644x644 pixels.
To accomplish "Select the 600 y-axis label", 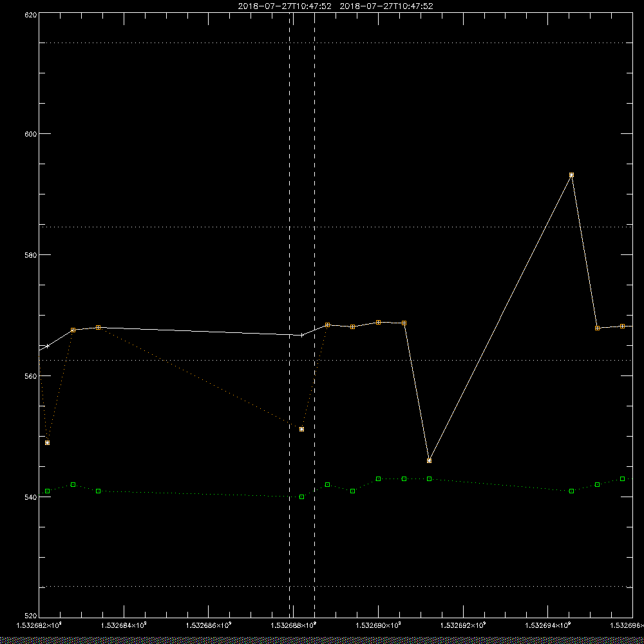I will coord(31,134).
